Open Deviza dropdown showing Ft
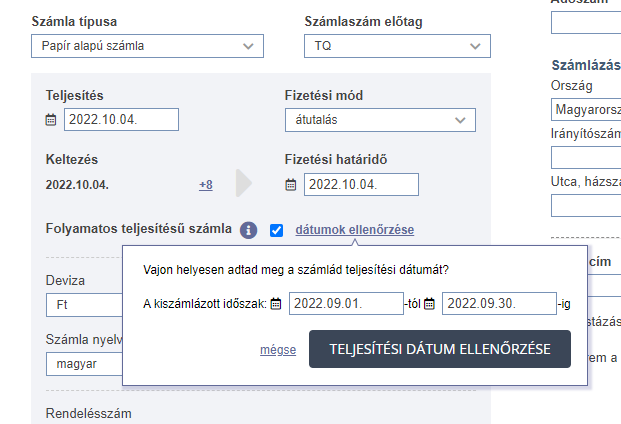The width and height of the screenshot is (621, 424). 84,305
